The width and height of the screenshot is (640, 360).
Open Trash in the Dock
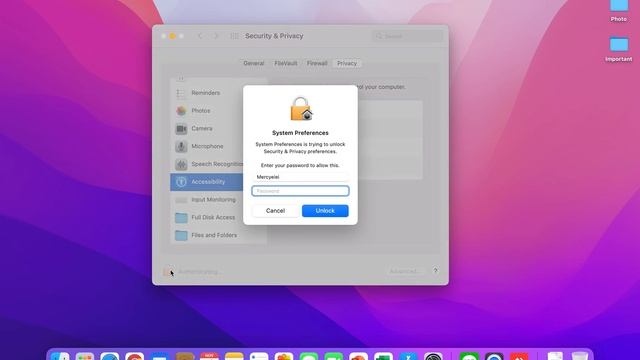click(580, 356)
